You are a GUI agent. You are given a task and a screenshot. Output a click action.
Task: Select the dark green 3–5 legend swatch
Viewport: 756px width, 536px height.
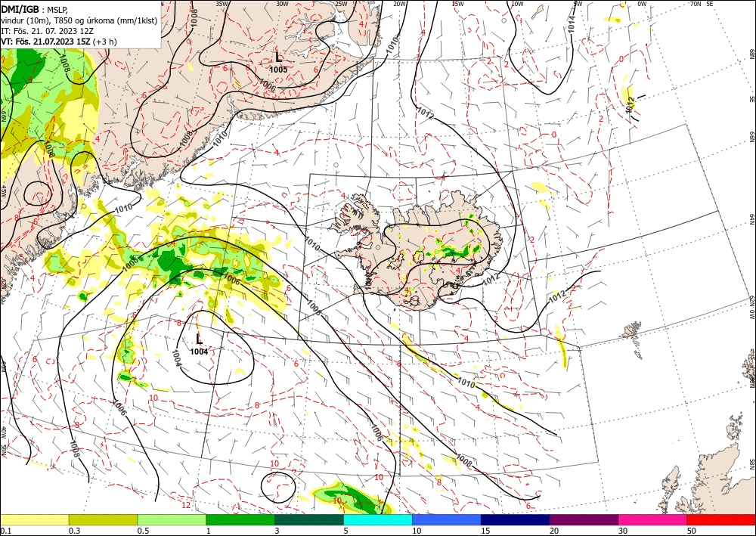tap(309, 519)
